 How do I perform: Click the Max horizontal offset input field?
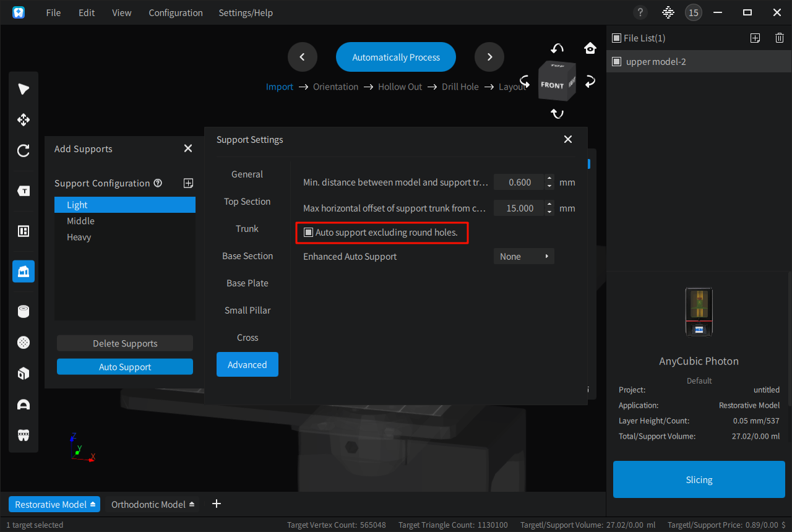(x=519, y=208)
